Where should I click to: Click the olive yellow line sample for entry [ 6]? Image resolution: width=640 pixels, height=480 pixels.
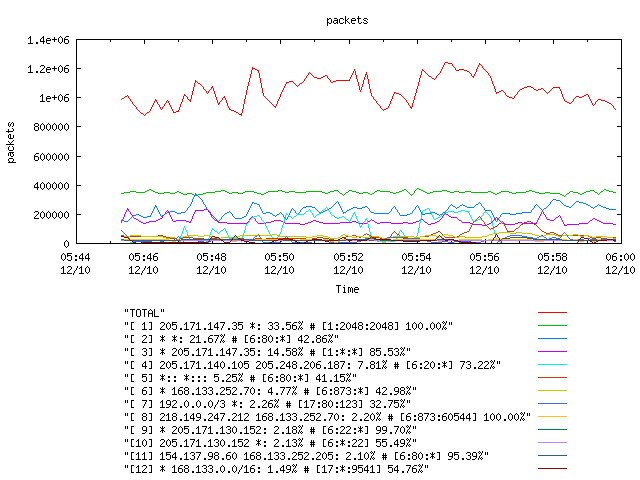tap(552, 391)
